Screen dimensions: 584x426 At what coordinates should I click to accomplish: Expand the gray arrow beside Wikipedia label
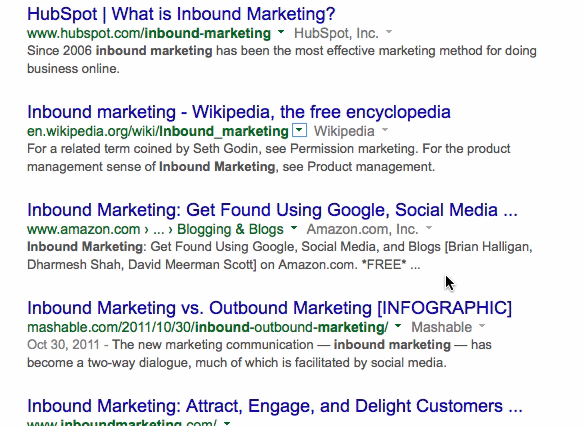click(385, 130)
